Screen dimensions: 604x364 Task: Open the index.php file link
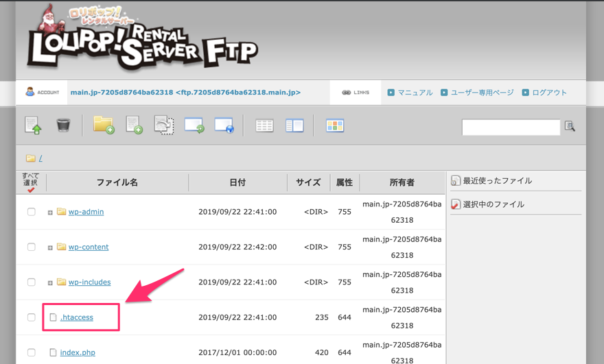78,352
